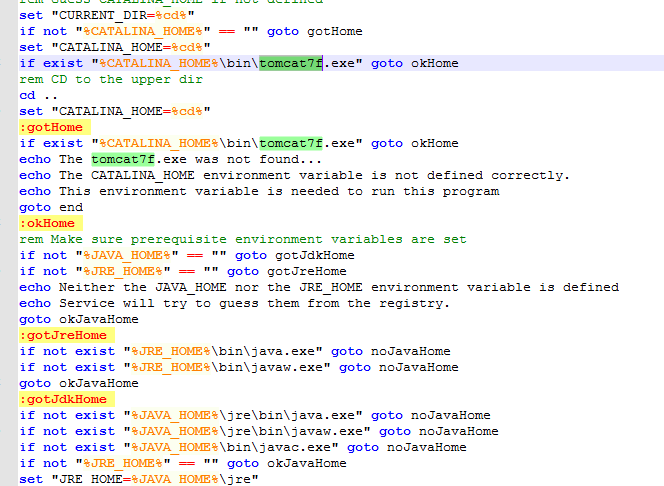Click the 'if not "%JRE_HOME%"' line ending in okJavaHome
The image size is (664, 486).
(x=183, y=464)
